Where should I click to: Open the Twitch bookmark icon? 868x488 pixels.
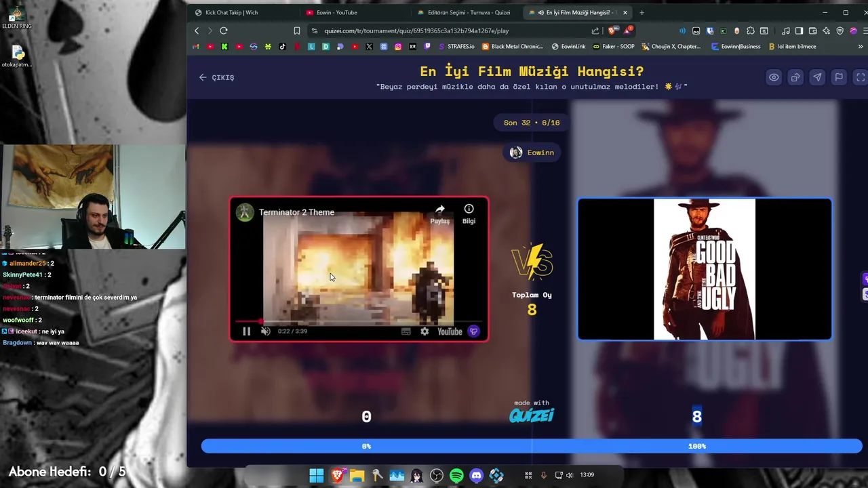[427, 47]
